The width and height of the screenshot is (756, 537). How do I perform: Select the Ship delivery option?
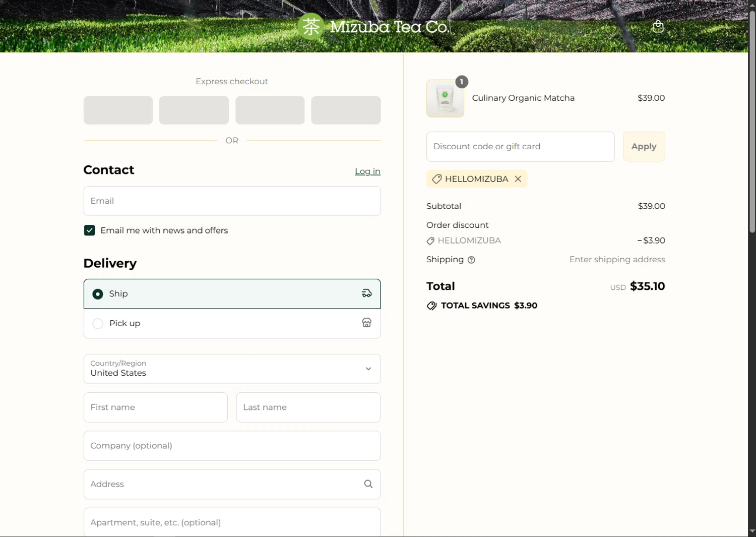232,294
